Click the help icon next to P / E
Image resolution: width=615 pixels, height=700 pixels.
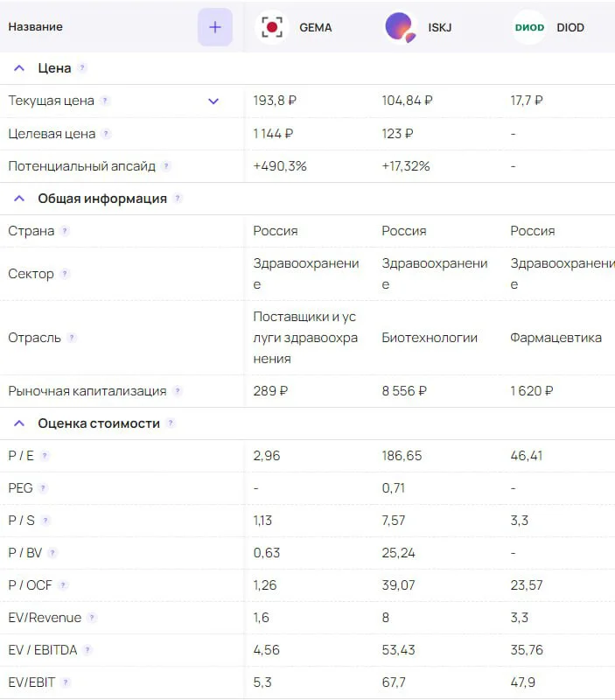(x=45, y=456)
